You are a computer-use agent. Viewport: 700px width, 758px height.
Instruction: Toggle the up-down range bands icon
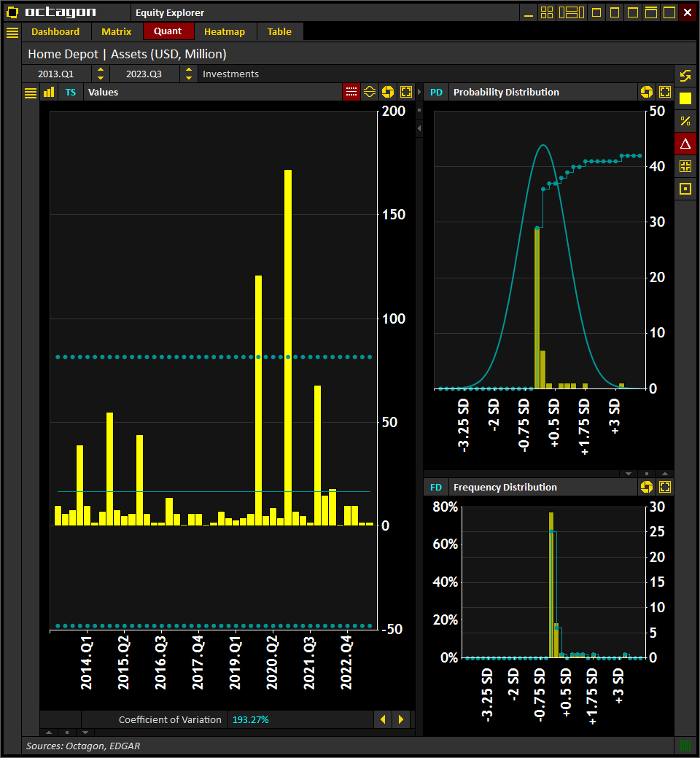pyautogui.click(x=370, y=92)
